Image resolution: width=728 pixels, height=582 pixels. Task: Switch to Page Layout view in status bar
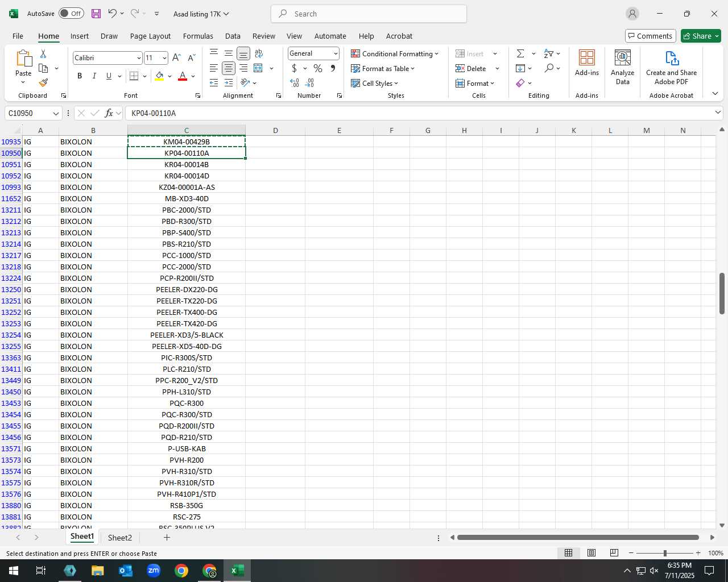click(591, 553)
